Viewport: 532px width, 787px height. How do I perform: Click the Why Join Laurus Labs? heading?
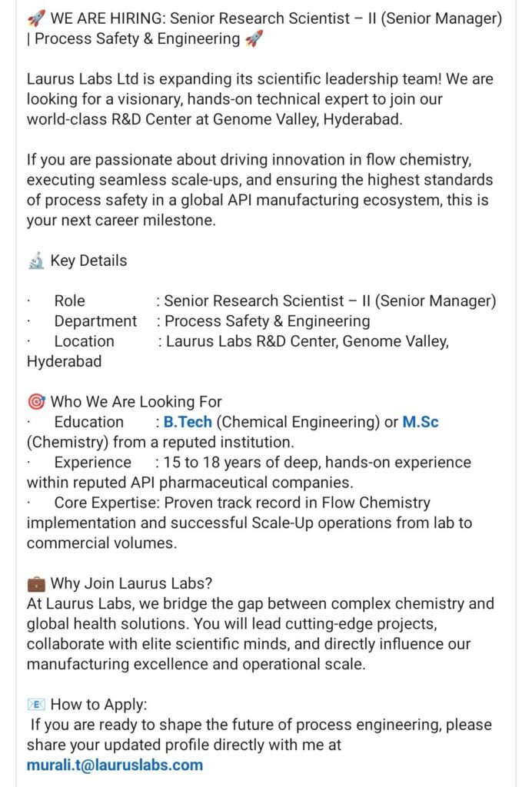[131, 584]
